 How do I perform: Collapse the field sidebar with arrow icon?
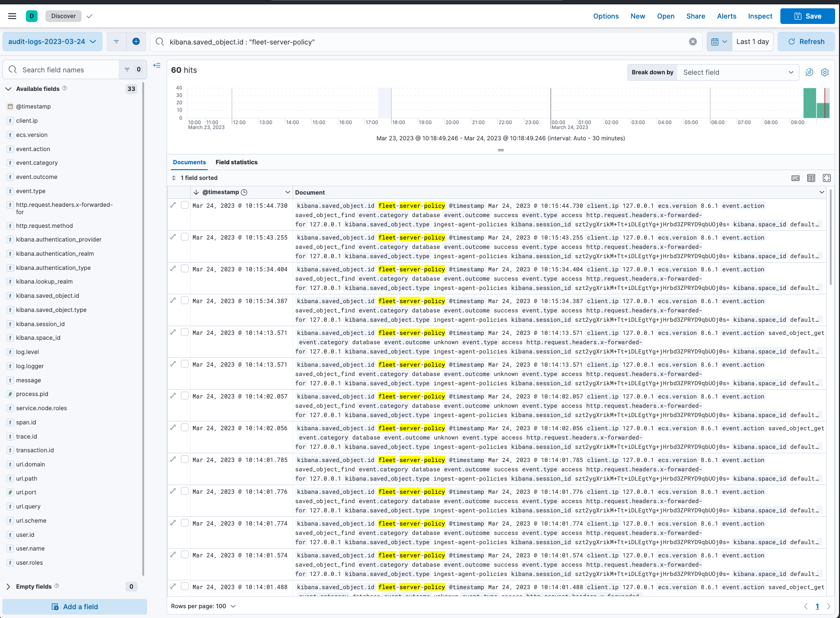point(157,65)
